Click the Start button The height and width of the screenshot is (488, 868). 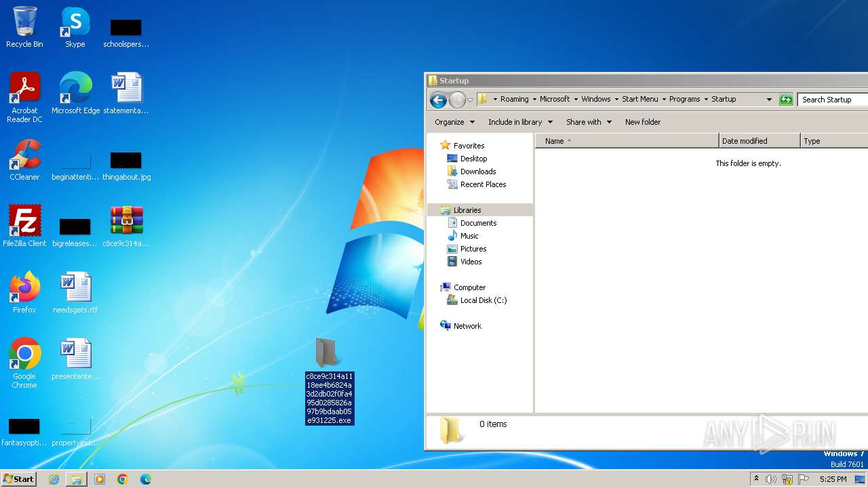19,479
